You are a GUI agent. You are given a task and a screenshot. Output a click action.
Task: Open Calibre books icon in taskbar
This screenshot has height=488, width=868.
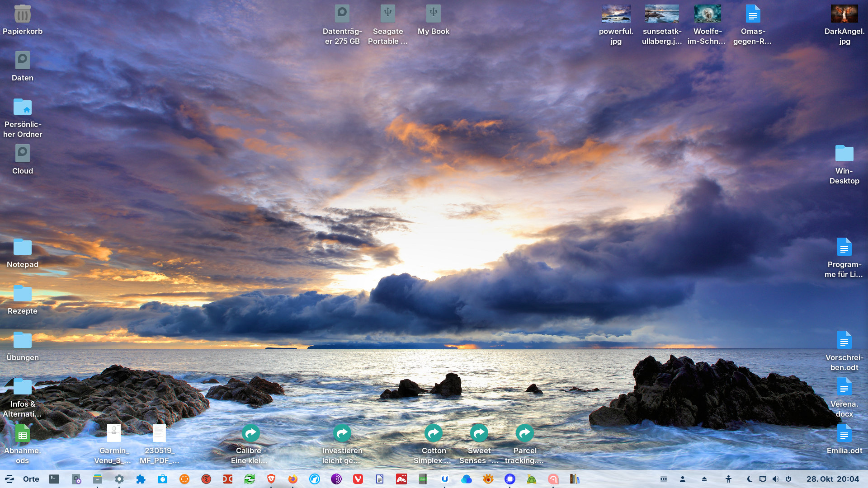pyautogui.click(x=575, y=479)
